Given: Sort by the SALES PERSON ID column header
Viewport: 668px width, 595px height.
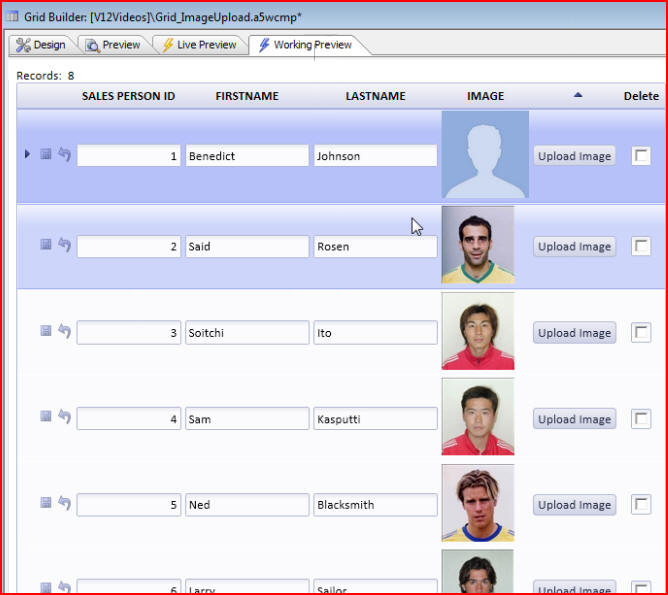Looking at the screenshot, I should click(x=128, y=96).
